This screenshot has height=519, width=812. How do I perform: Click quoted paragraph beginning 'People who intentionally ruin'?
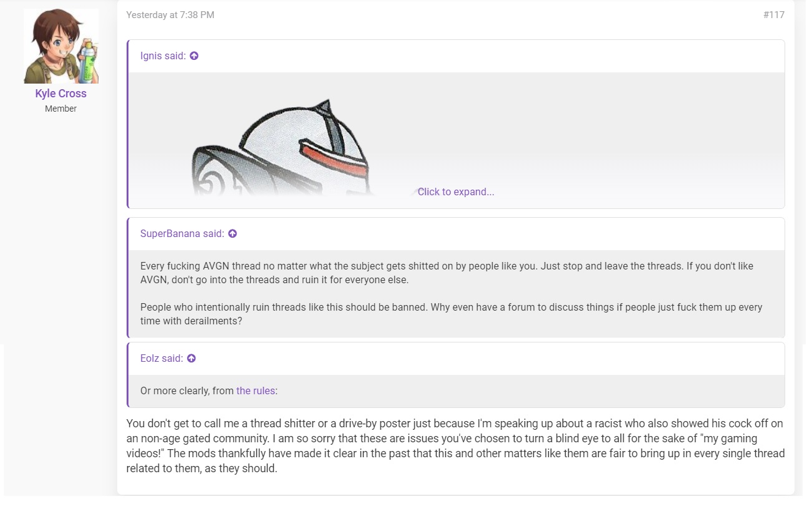pyautogui.click(x=452, y=314)
